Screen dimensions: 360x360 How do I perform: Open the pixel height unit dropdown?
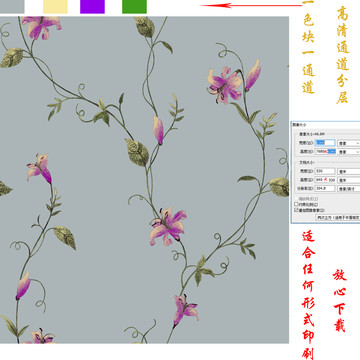pyautogui.click(x=349, y=152)
